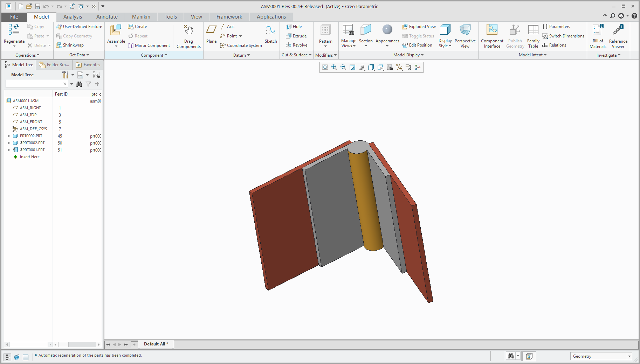Toggle the navigator pane icon in status bar
Screen dimensions: 640x364
(x=8, y=357)
